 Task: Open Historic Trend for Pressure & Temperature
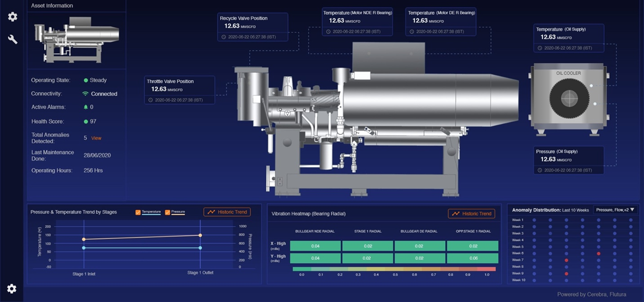click(227, 212)
